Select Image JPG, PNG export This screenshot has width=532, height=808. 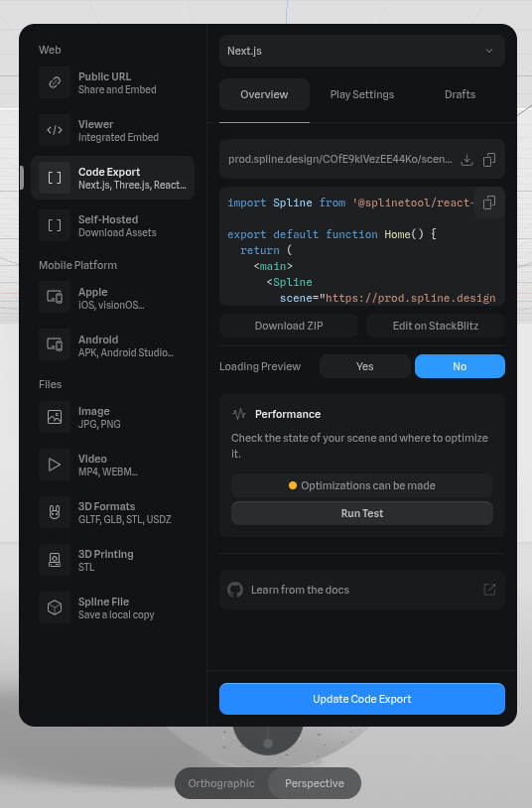coord(113,417)
